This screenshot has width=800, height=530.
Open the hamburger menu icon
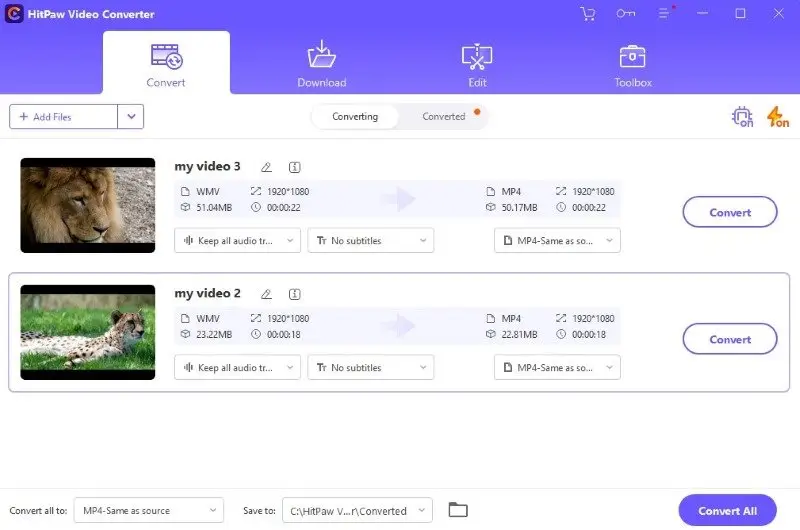663,14
